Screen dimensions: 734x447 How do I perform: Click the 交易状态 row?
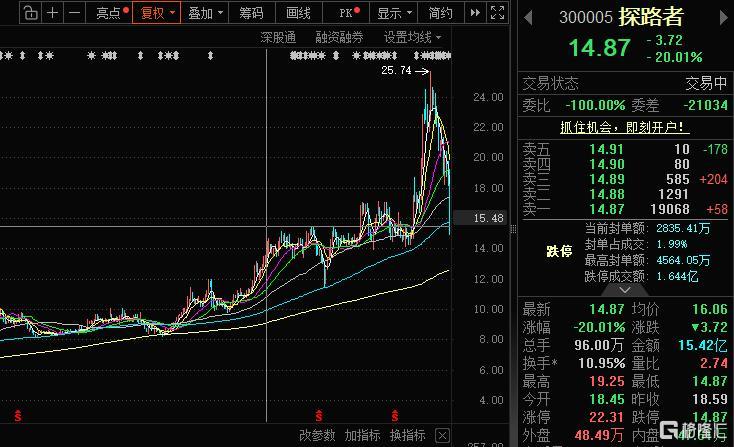pos(624,83)
